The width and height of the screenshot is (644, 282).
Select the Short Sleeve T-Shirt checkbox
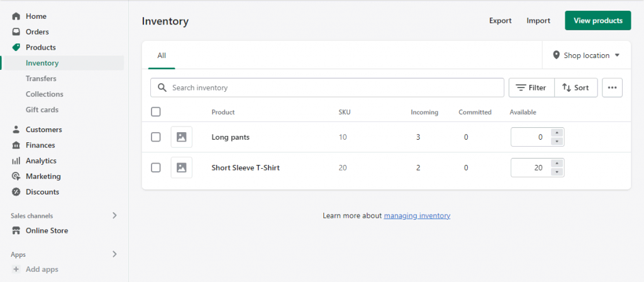156,167
